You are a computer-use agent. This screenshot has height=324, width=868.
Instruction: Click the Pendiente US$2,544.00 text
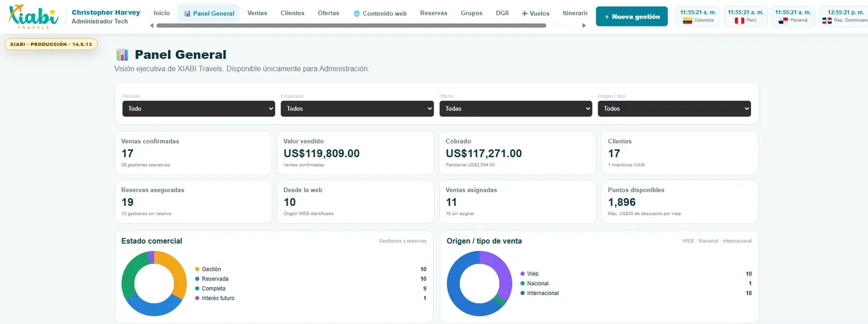tap(470, 165)
